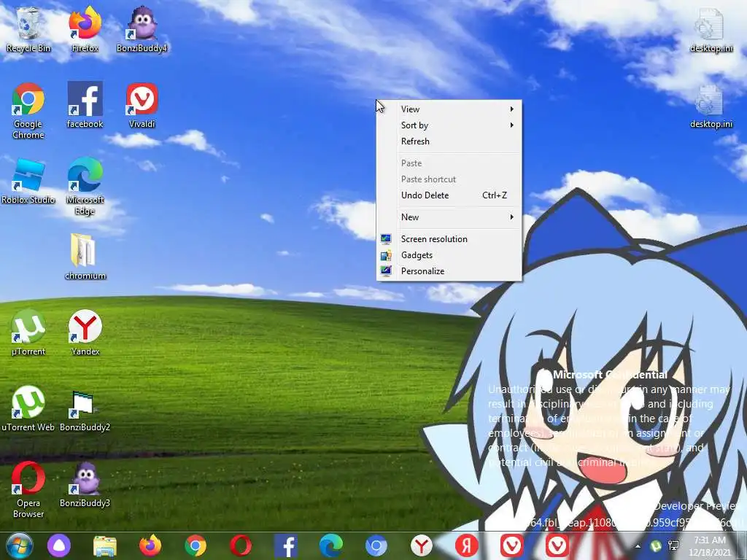Viewport: 747px width, 560px height.
Task: Select the Google Chrome desktop shortcut
Action: [28, 111]
